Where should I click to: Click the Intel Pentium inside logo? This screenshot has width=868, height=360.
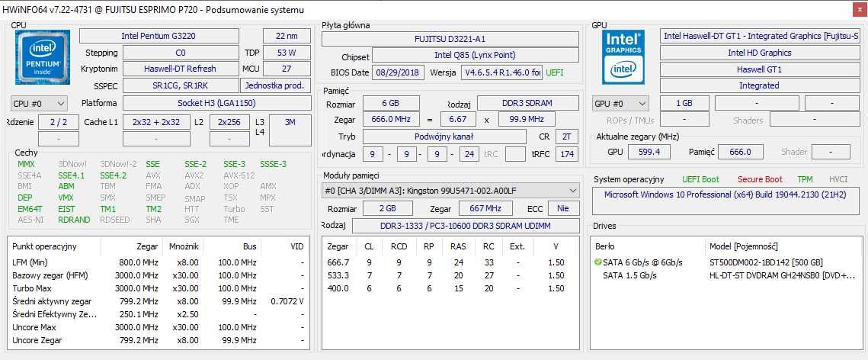coord(41,57)
